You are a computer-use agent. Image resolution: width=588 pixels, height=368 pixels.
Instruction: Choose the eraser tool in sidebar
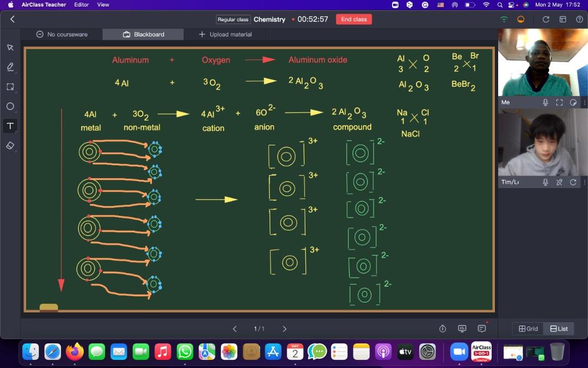(x=10, y=146)
